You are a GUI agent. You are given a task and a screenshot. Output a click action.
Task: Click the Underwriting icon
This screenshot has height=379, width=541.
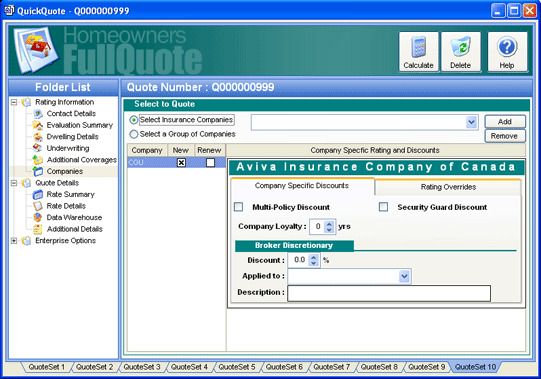point(38,148)
